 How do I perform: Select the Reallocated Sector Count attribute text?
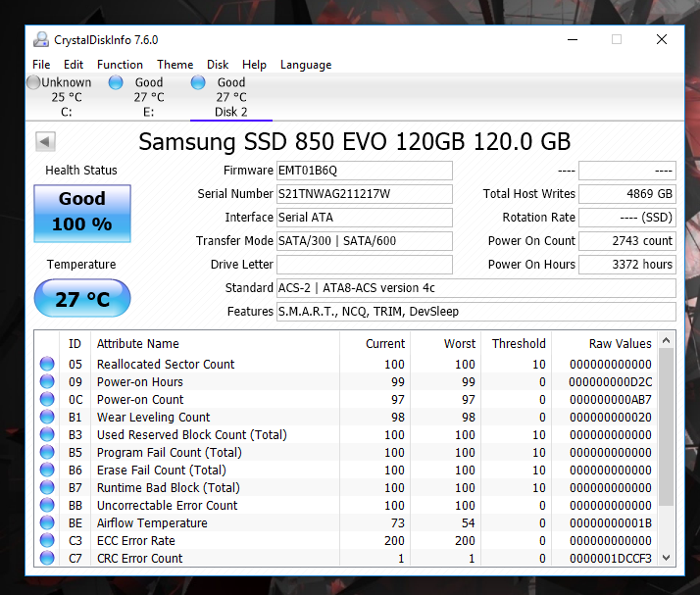[x=166, y=365]
